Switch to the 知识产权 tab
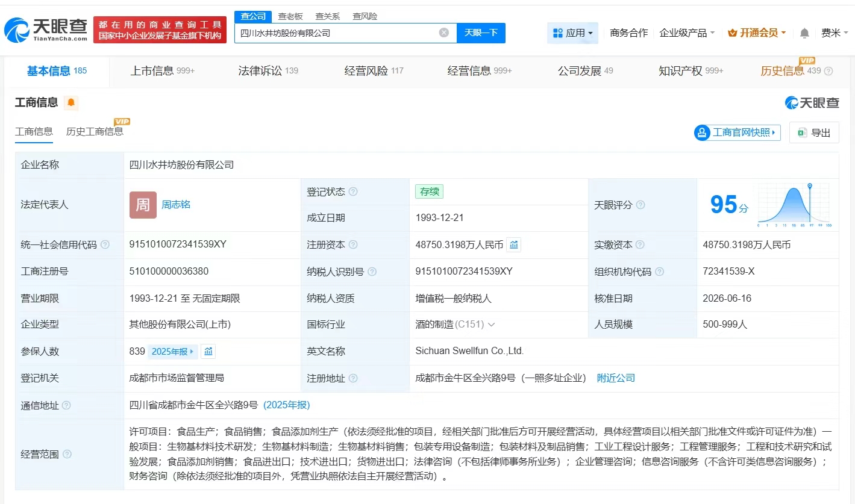855x504 pixels. pyautogui.click(x=691, y=71)
